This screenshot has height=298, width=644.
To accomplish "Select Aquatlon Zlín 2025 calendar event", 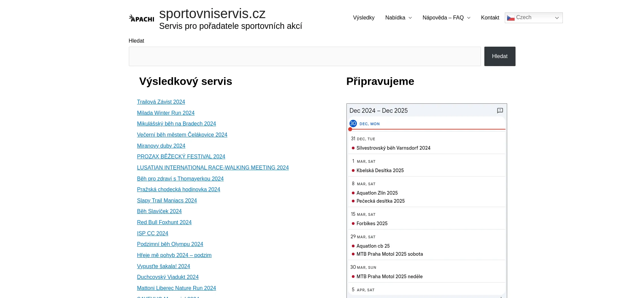I will click(377, 193).
